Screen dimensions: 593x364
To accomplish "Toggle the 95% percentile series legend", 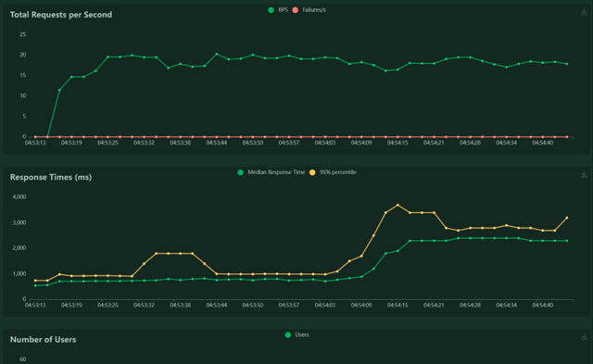I will coord(333,172).
